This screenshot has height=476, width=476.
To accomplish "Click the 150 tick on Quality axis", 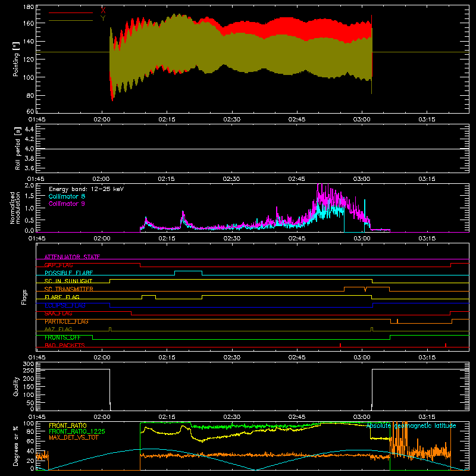I will [x=29, y=387].
